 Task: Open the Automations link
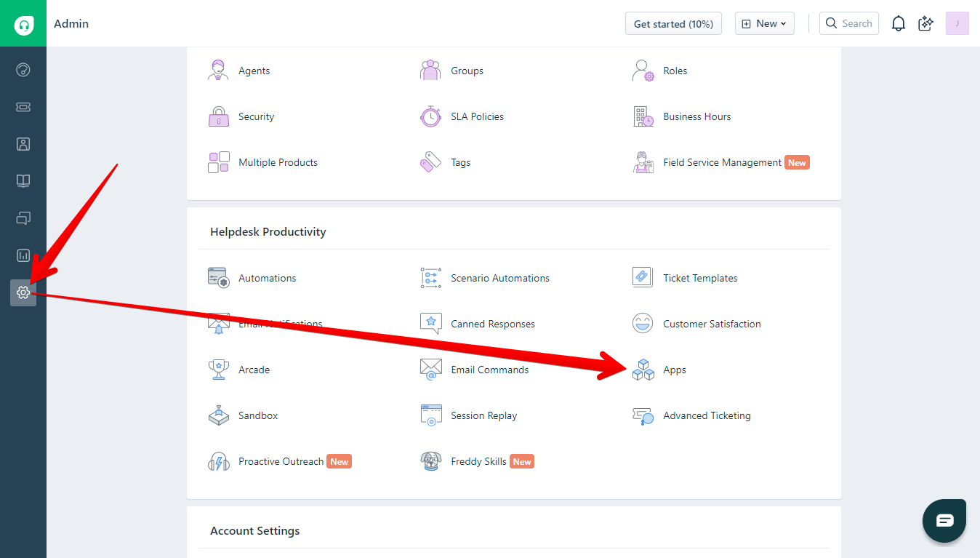(267, 278)
